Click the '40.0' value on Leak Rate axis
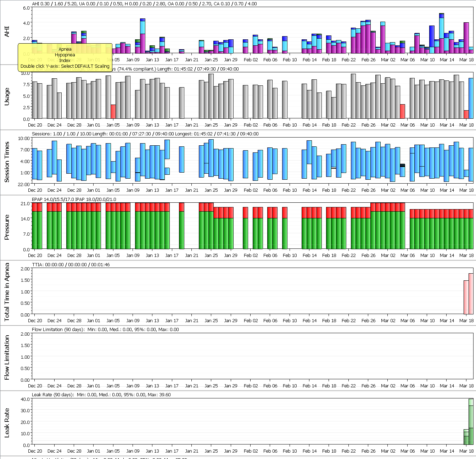The image size is (476, 459). click(25, 399)
